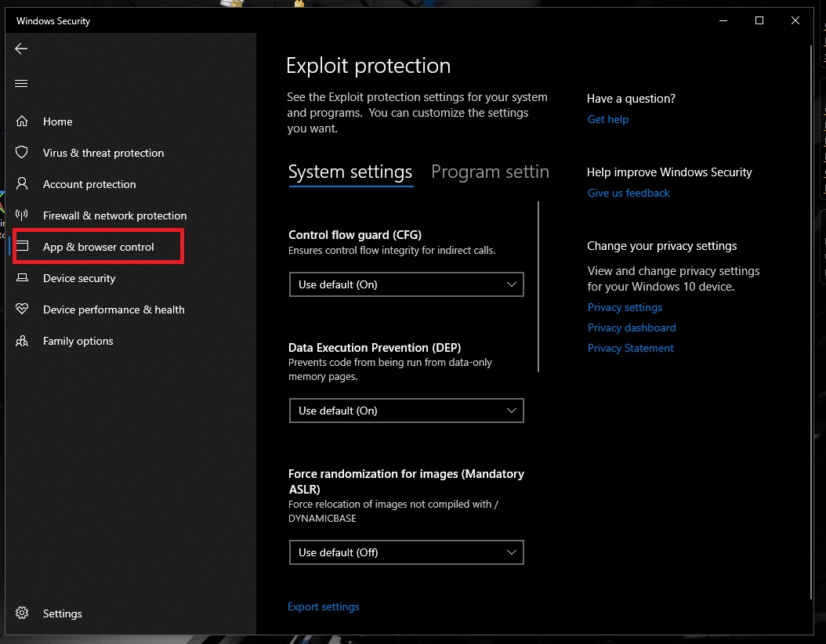Image resolution: width=826 pixels, height=644 pixels.
Task: Select the Account protection person icon
Action: (x=22, y=184)
